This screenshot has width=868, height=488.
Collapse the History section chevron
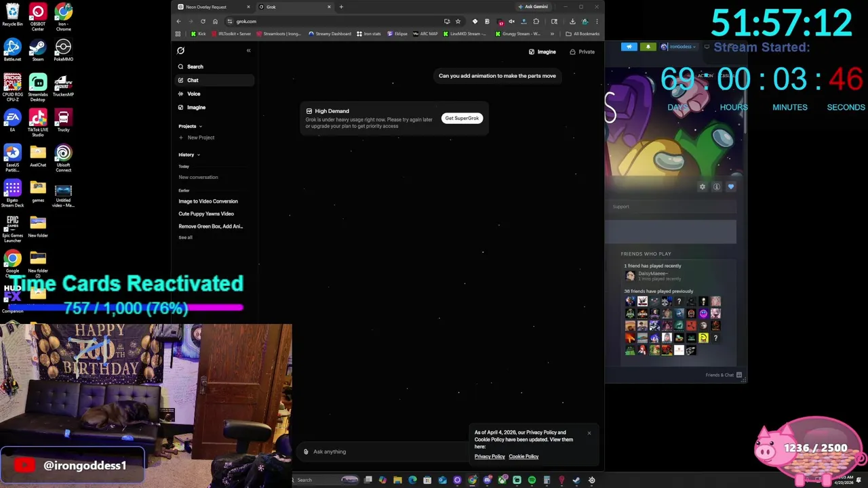coord(198,155)
